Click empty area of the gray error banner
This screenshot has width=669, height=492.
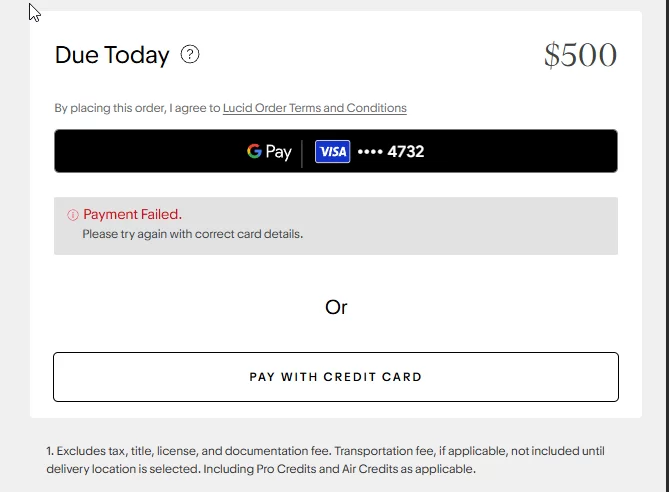click(x=469, y=226)
